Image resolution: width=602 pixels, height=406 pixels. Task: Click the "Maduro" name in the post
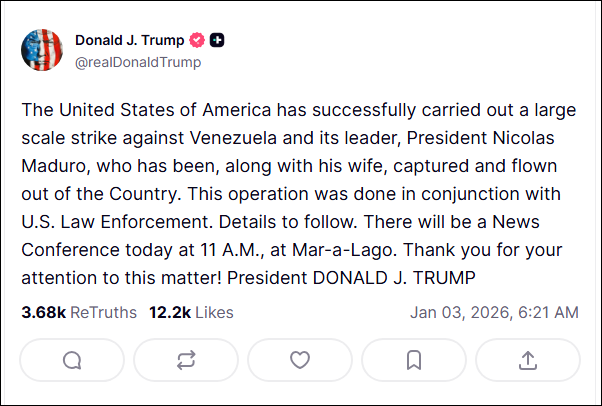click(x=55, y=164)
